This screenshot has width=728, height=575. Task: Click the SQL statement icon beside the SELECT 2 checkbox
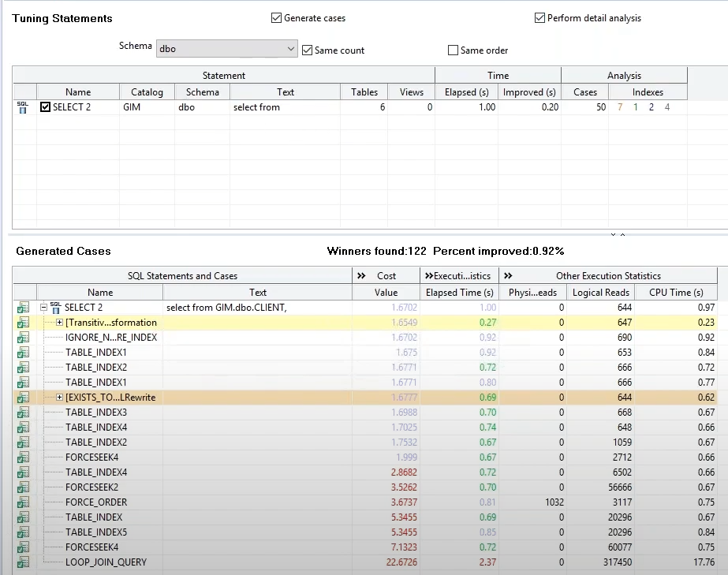(22, 107)
